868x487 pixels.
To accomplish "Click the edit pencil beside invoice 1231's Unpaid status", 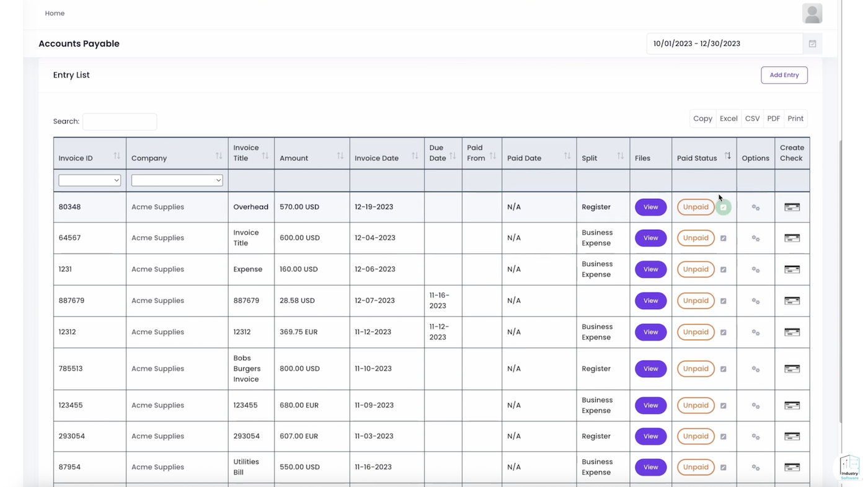I will (x=723, y=270).
